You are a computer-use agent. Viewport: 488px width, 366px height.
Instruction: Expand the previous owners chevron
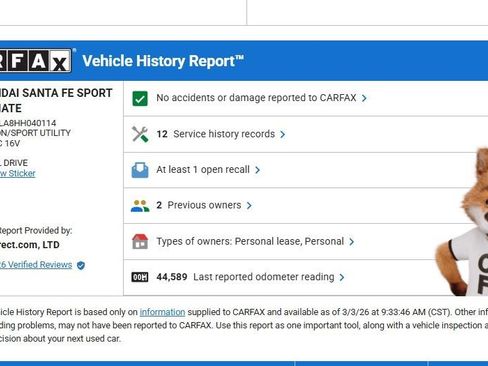(x=249, y=206)
